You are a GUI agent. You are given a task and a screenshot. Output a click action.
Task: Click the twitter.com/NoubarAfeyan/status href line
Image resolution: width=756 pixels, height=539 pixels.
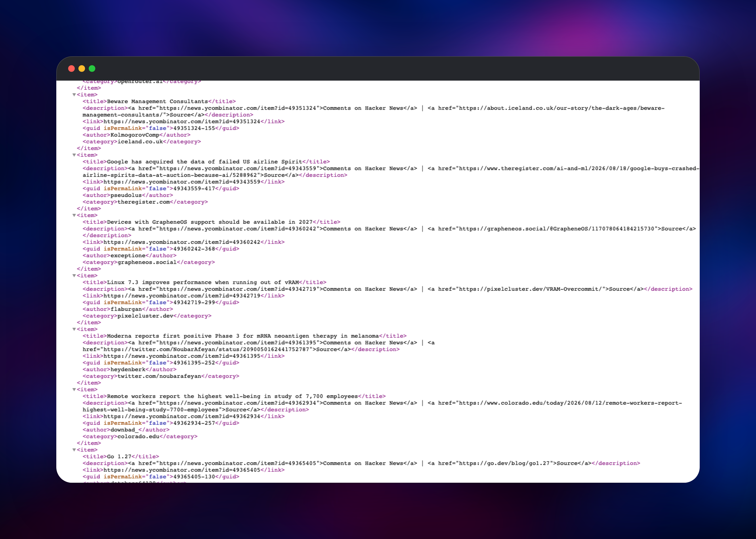point(241,350)
